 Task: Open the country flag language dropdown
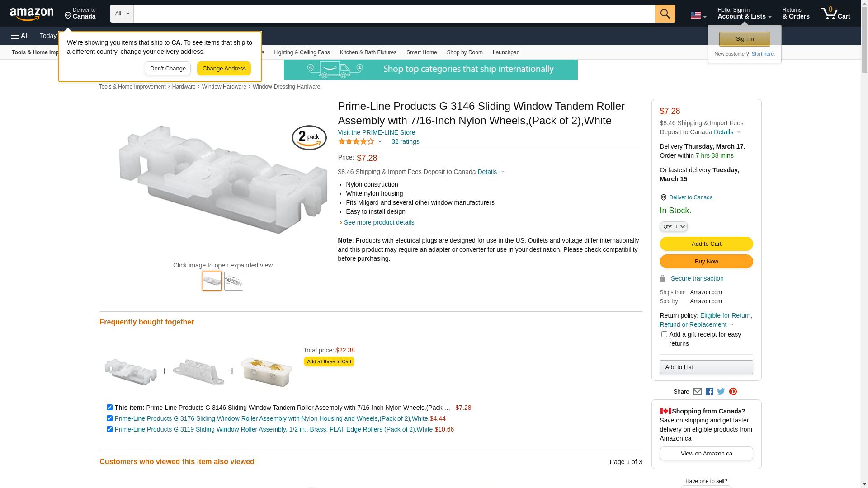pos(698,16)
